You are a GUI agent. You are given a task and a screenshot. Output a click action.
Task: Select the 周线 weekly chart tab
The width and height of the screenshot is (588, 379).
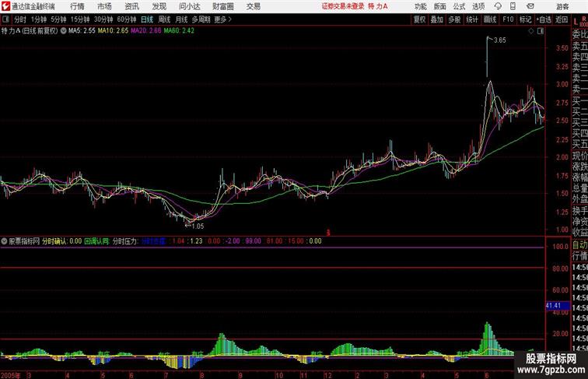(x=164, y=19)
